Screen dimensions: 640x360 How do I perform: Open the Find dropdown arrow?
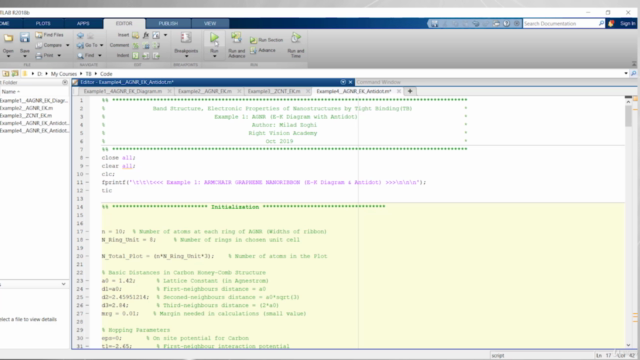100,56
